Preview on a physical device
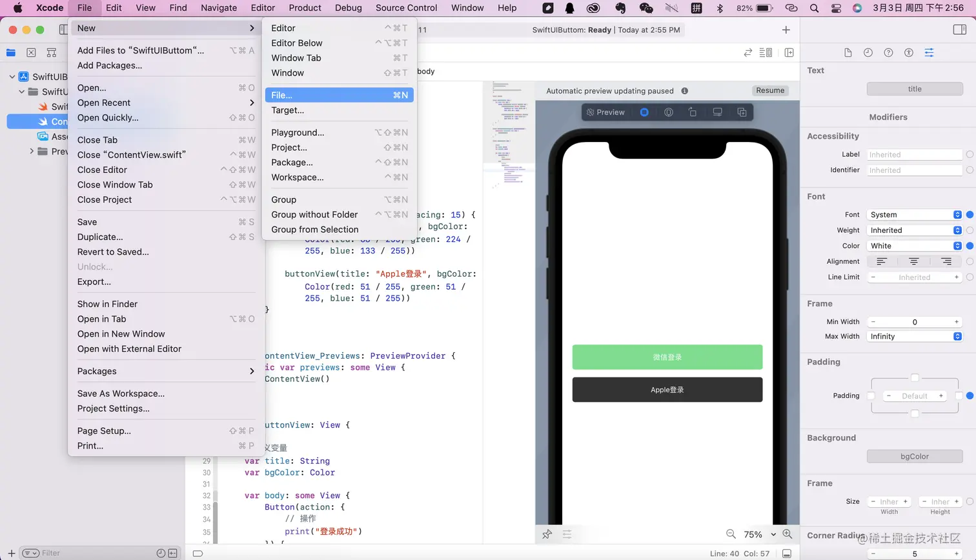The image size is (976, 560). pyautogui.click(x=717, y=112)
